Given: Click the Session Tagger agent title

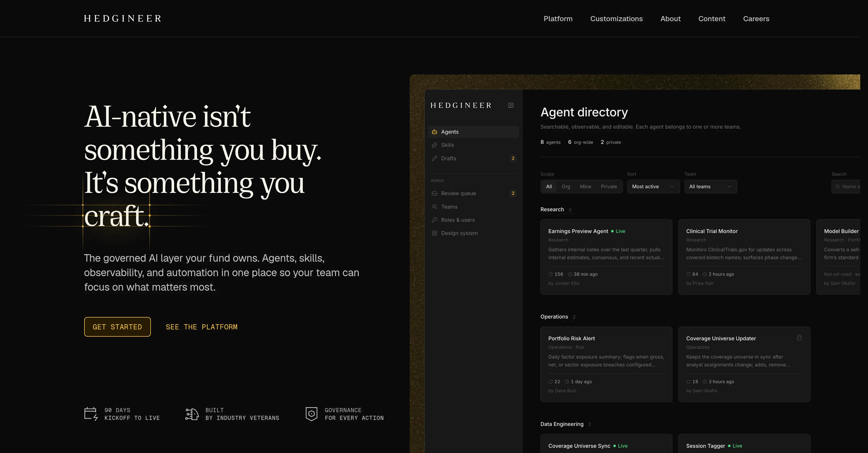Looking at the screenshot, I should coord(705,446).
